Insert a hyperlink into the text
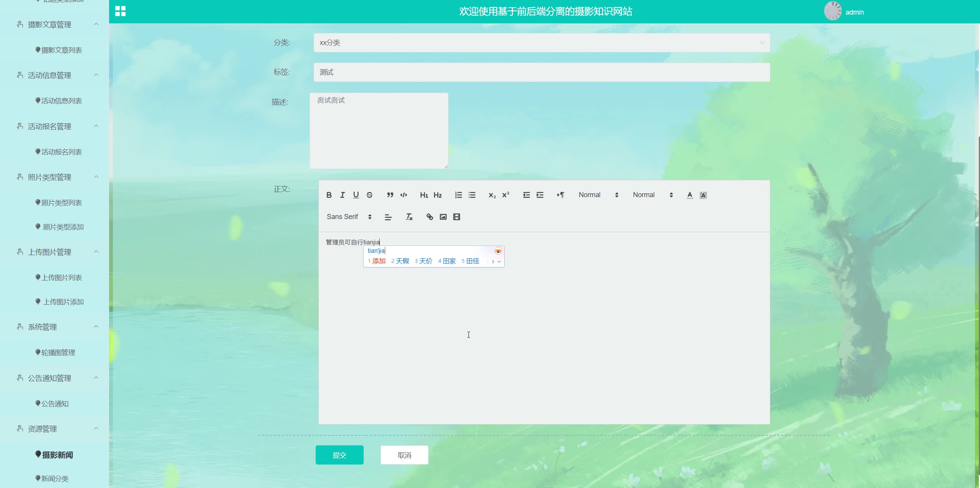Viewport: 980px width, 488px height. point(430,217)
